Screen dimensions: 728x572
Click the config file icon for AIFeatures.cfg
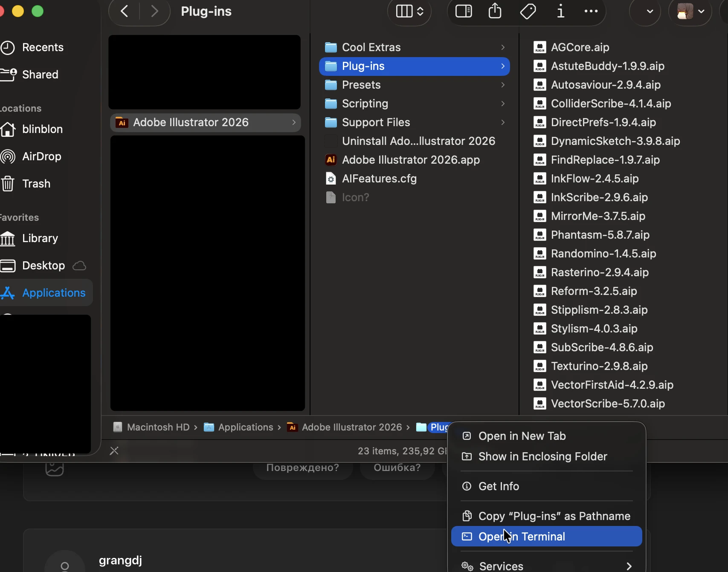[x=331, y=179]
